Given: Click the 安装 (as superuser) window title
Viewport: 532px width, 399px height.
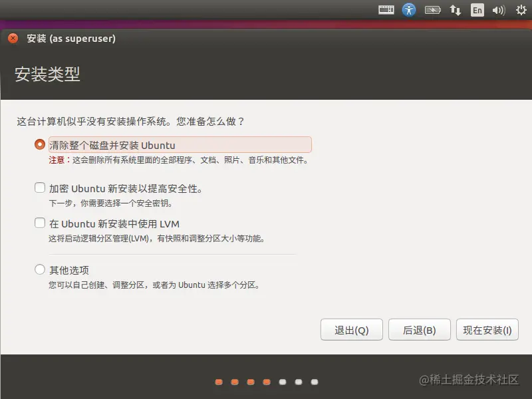Looking at the screenshot, I should point(71,39).
